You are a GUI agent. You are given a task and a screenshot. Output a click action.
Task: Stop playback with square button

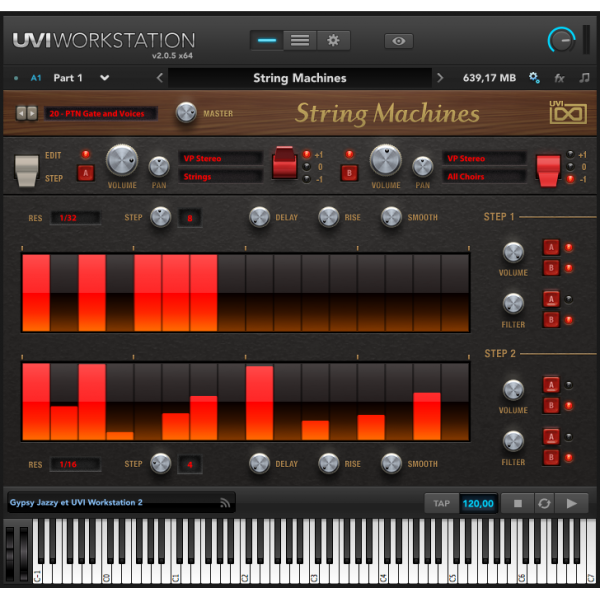[x=517, y=503]
